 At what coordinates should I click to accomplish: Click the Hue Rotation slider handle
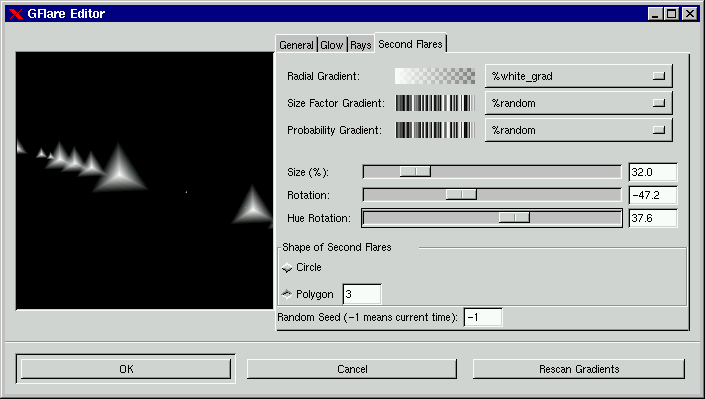click(514, 217)
